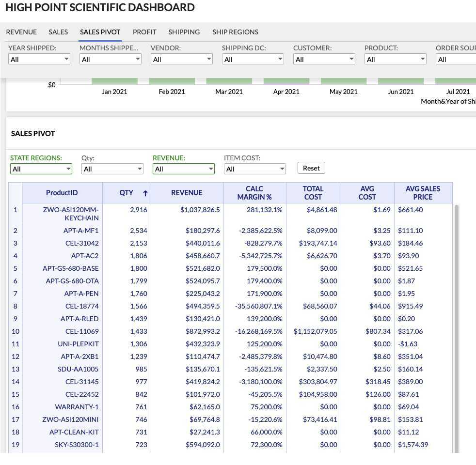Click the QTY sort arrow icon
476x465 pixels.
click(145, 192)
